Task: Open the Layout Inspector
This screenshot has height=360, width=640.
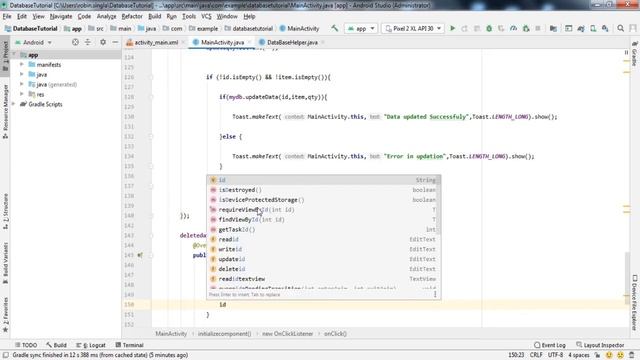Action: [x=600, y=345]
